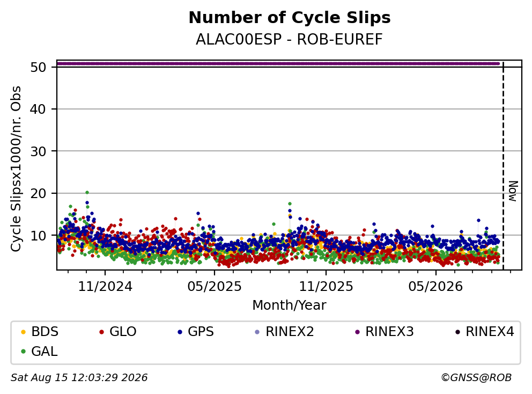Click the 11/2025 x-axis tick label
The width and height of the screenshot is (532, 394).
pyautogui.click(x=326, y=287)
